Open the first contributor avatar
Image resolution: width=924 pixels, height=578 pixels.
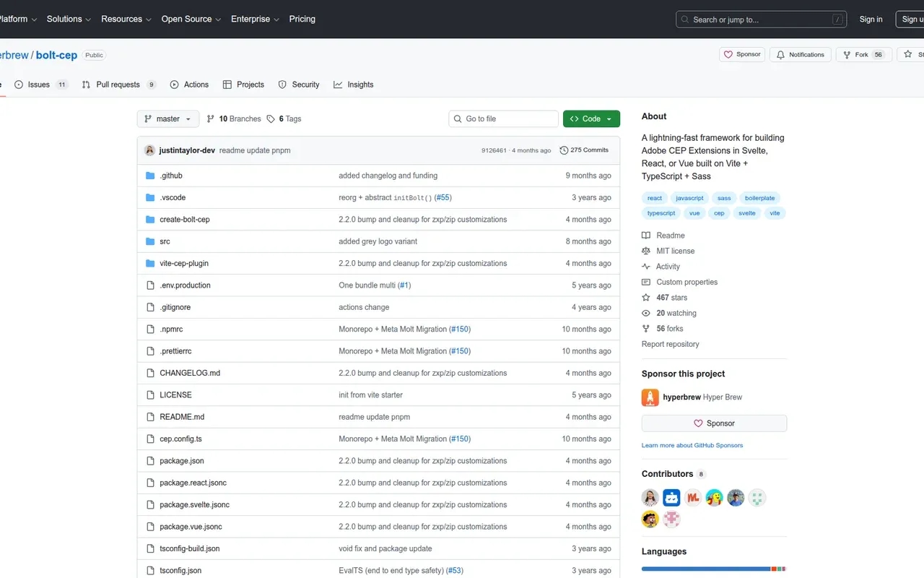[x=650, y=498]
